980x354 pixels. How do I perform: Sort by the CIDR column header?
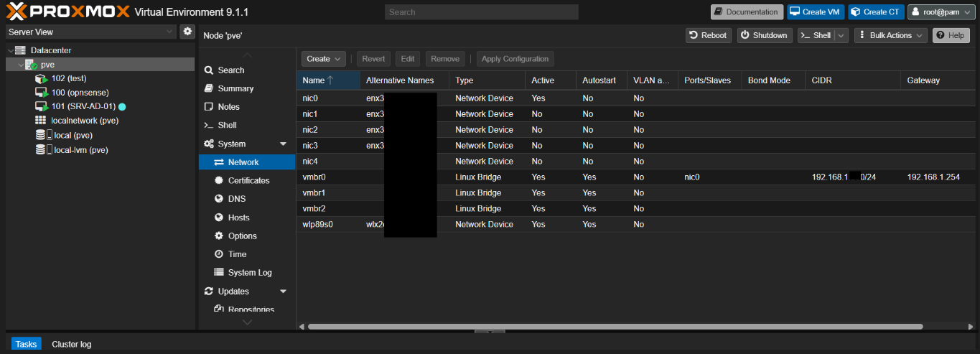tap(853, 80)
